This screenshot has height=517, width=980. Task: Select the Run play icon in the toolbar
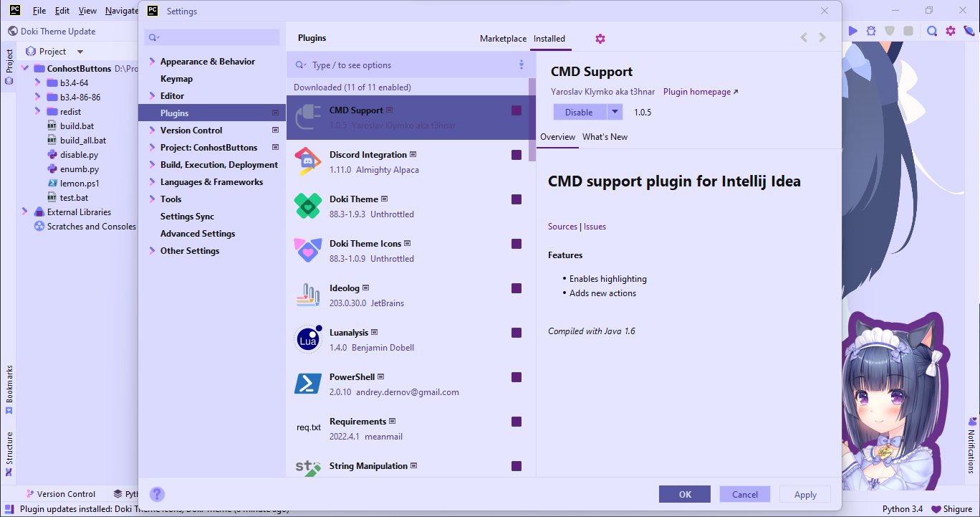(x=852, y=31)
